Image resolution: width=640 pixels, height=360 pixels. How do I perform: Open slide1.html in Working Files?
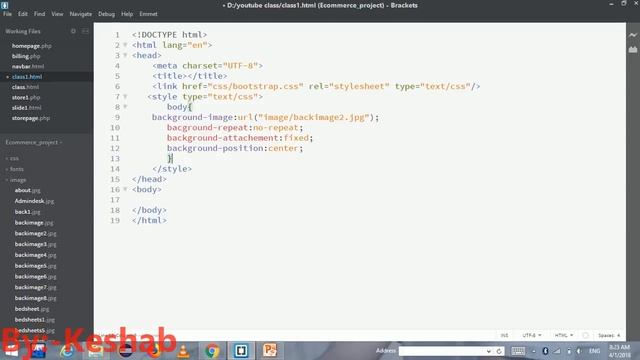[x=27, y=107]
